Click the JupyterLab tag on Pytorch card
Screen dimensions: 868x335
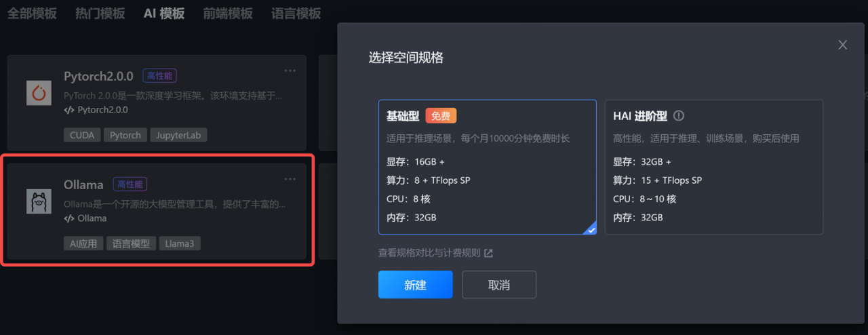click(179, 135)
